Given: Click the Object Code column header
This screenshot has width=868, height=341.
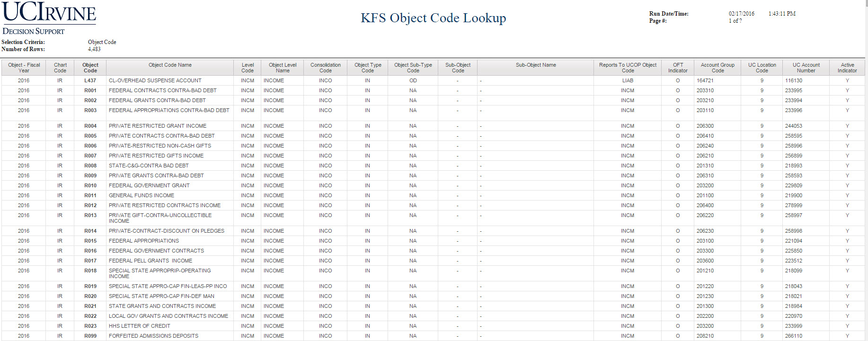Looking at the screenshot, I should click(90, 68).
